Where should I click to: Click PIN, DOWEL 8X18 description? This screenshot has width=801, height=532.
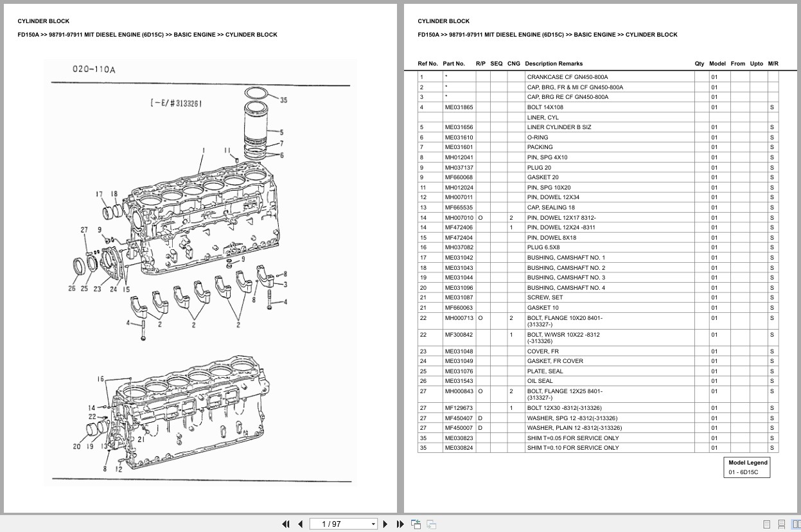pyautogui.click(x=552, y=238)
